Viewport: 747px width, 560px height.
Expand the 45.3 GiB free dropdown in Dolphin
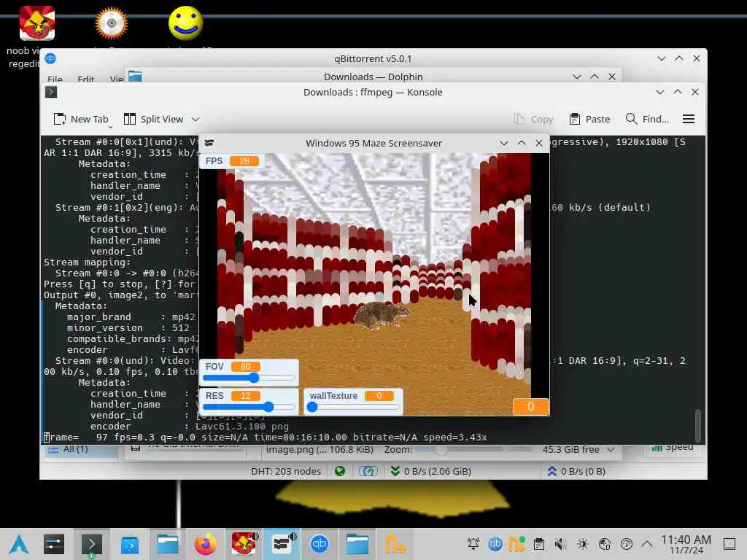pyautogui.click(x=611, y=449)
